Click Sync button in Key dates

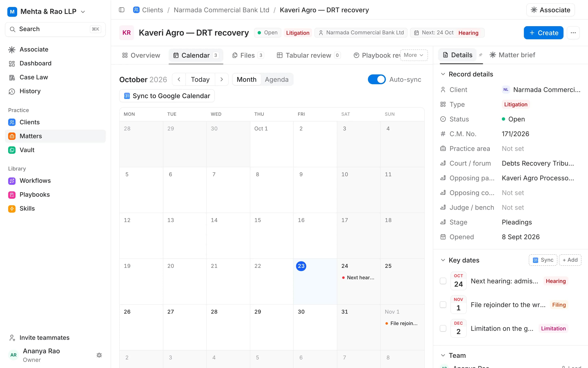point(543,260)
